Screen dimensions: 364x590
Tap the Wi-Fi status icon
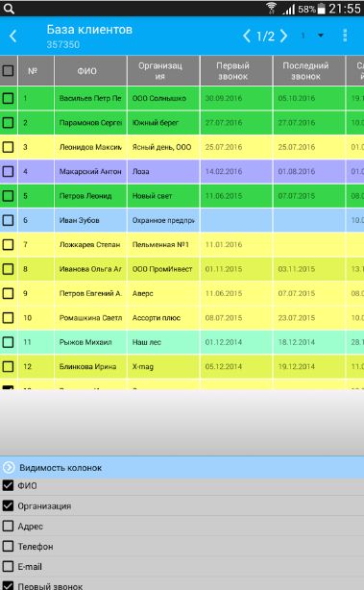271,9
